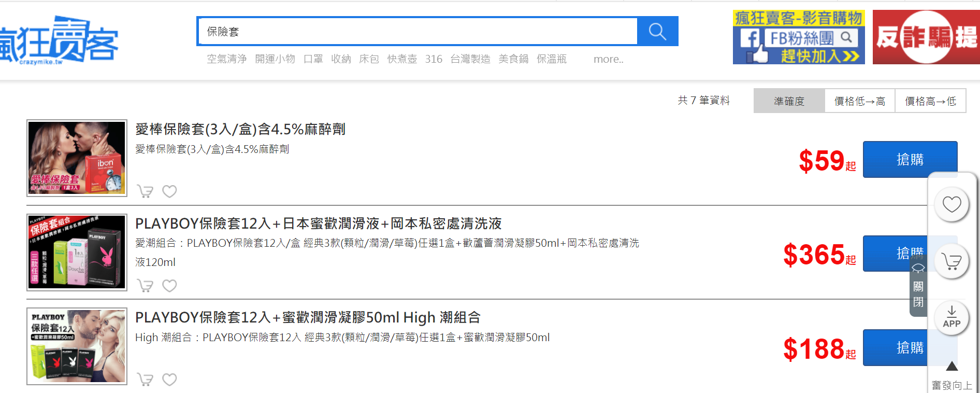Viewport: 980px width, 393px height.
Task: Click the magnifier search button
Action: (657, 32)
